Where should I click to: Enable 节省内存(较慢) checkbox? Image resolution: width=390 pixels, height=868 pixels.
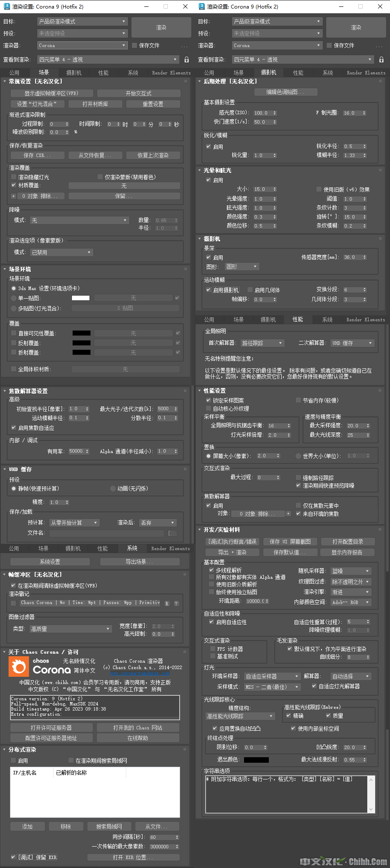point(298,400)
